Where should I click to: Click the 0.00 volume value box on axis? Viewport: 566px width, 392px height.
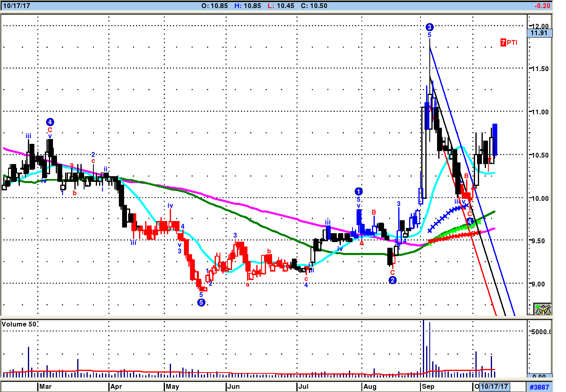[x=539, y=376]
